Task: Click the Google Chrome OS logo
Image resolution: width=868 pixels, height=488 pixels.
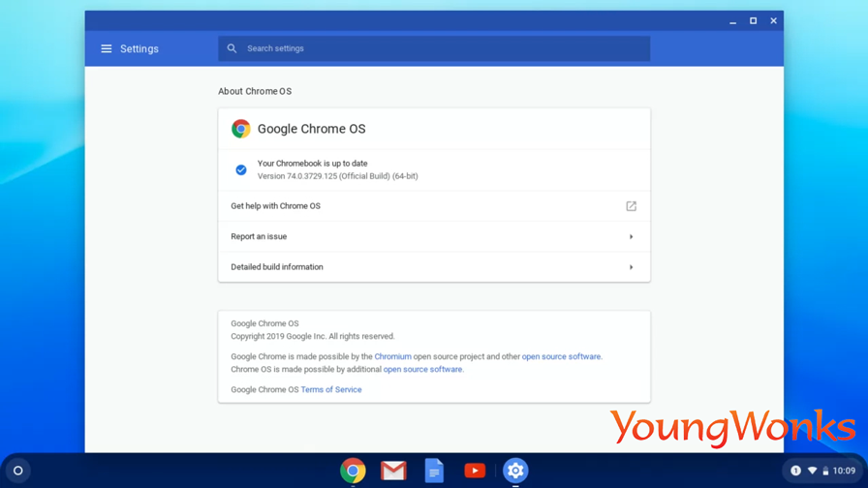Action: tap(241, 129)
